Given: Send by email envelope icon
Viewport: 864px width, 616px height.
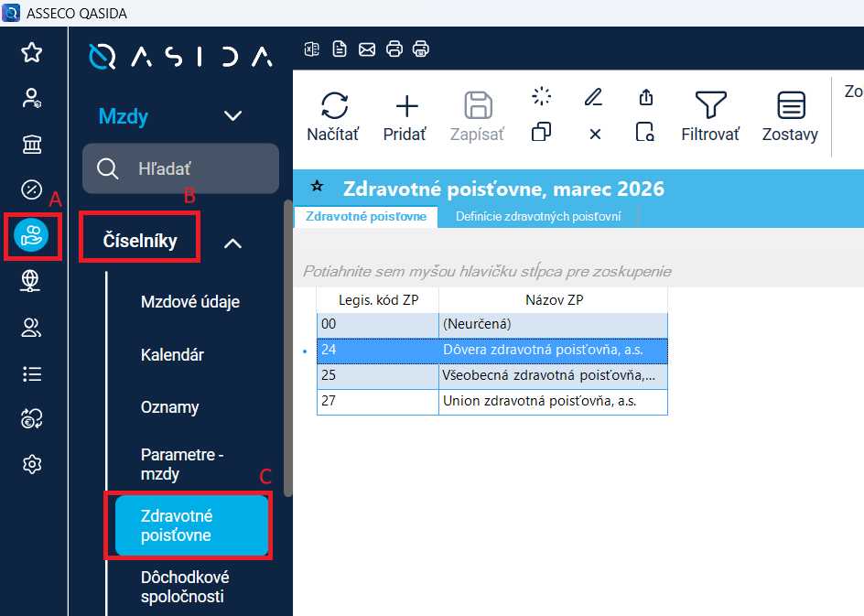Looking at the screenshot, I should (x=367, y=49).
